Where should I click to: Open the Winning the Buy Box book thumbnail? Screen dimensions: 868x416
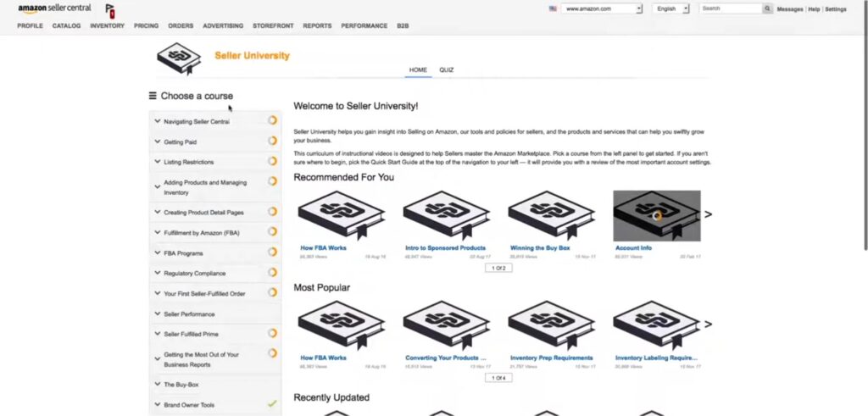click(552, 215)
